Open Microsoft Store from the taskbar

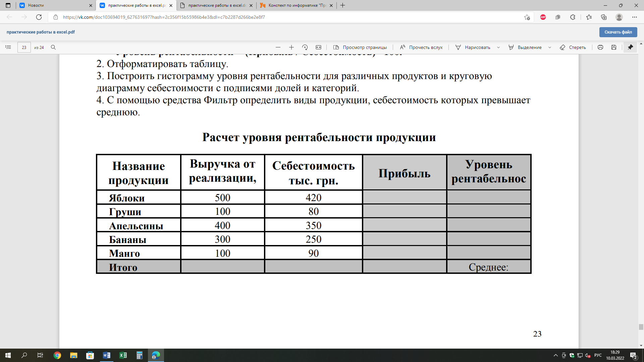90,355
